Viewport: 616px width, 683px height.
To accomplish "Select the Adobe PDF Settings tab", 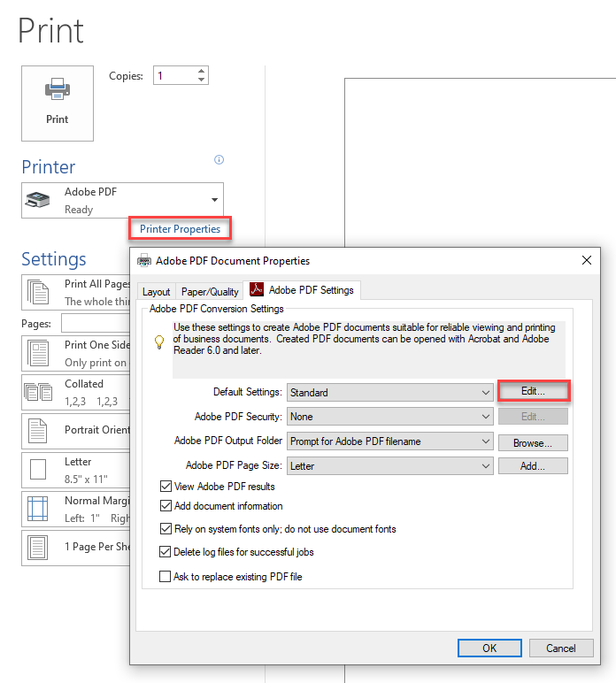I will (x=302, y=290).
